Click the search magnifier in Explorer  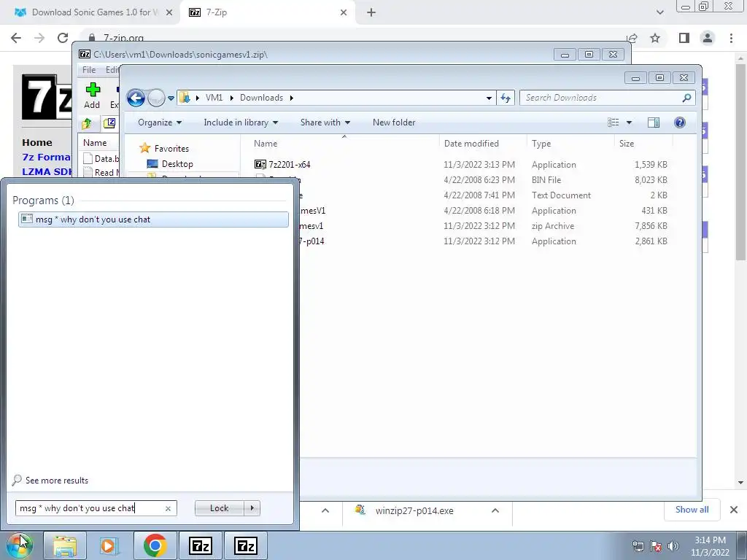[x=686, y=98]
